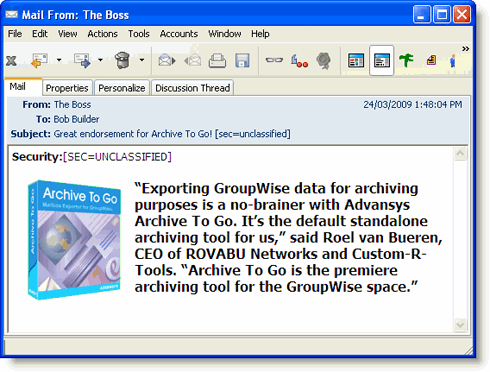
Task: Click the icon with two red dots
Action: click(299, 61)
